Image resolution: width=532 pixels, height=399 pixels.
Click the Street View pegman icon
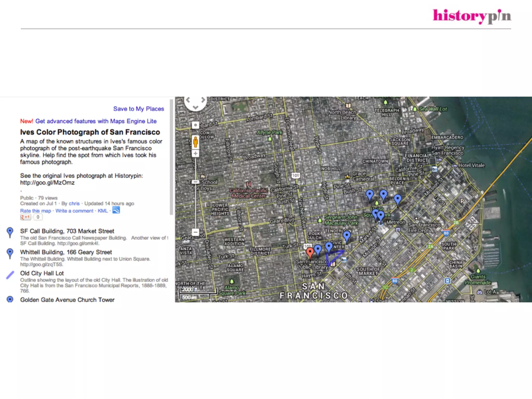[196, 142]
